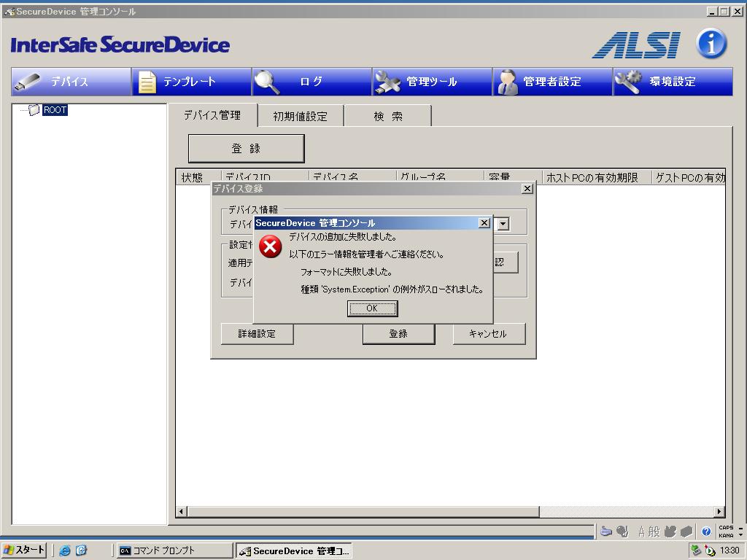
Task: Click the 容量 column header
Action: 512,176
